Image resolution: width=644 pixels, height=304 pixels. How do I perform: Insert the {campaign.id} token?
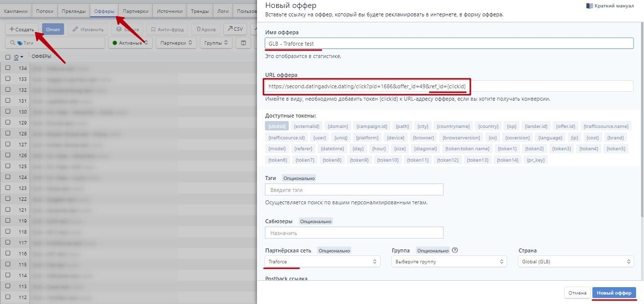[x=372, y=126]
